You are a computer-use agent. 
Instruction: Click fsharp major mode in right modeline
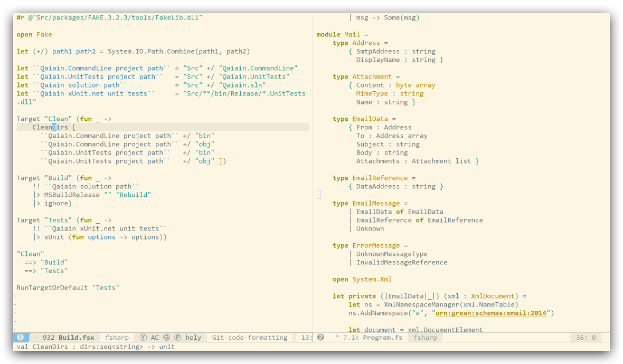tap(425, 338)
